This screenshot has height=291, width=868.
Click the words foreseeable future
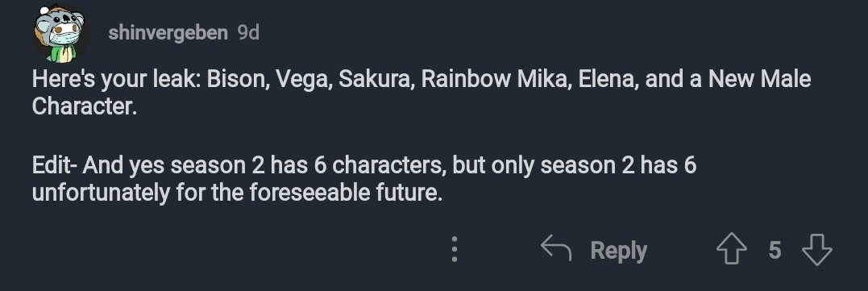tap(346, 193)
